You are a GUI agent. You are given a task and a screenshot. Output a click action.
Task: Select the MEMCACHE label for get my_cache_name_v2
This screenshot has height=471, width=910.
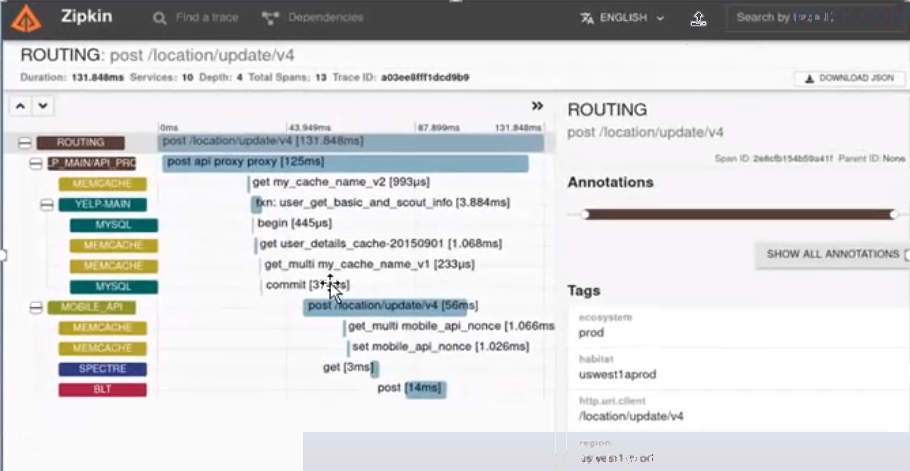point(103,184)
